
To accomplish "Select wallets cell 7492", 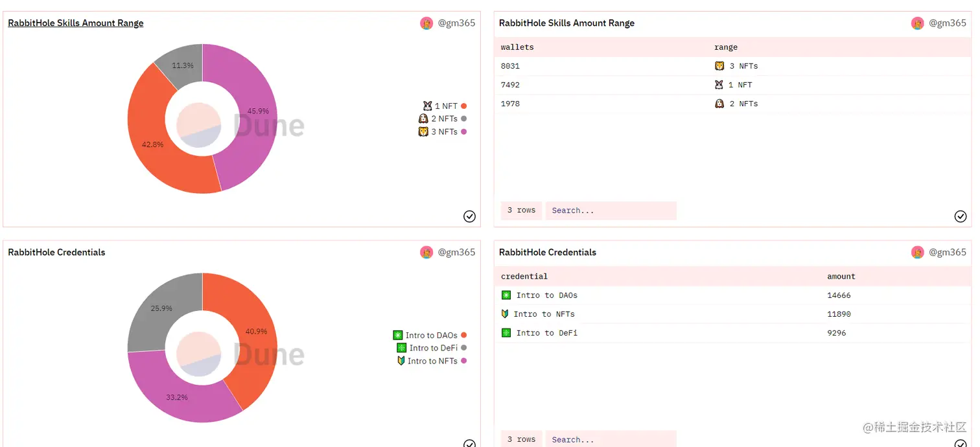I will tap(510, 85).
